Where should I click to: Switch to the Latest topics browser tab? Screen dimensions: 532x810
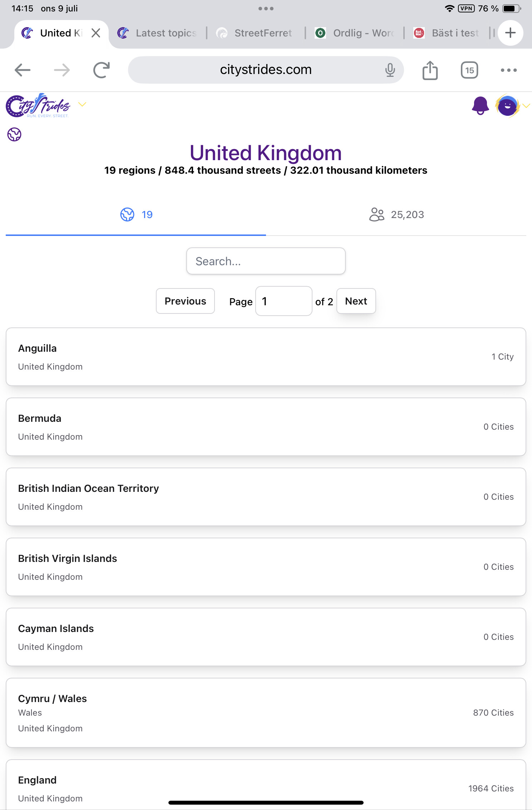[158, 33]
